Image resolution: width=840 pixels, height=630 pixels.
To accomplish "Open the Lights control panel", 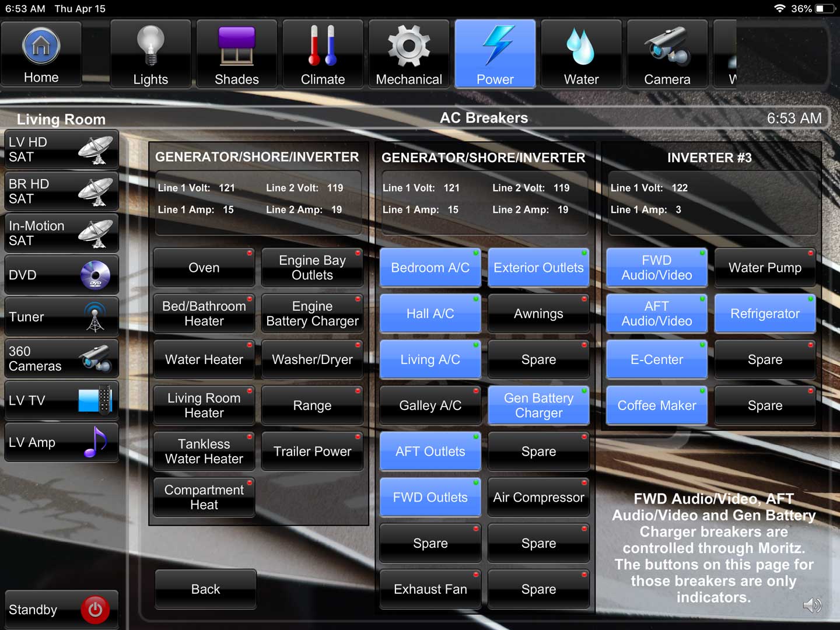I will pyautogui.click(x=150, y=54).
